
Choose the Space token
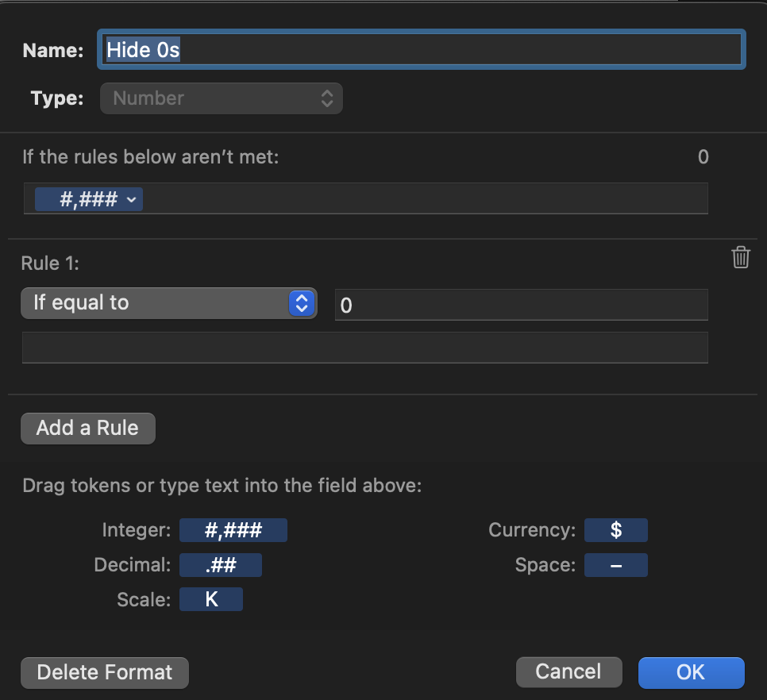coord(615,565)
